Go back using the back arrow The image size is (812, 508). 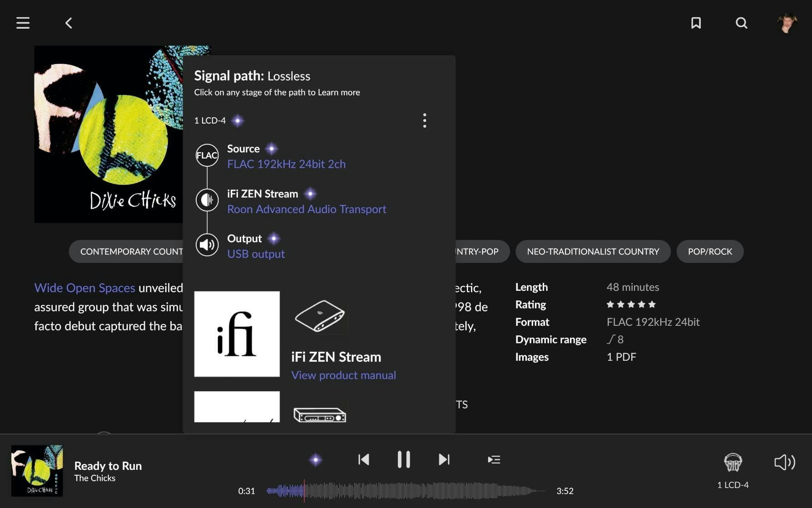69,23
